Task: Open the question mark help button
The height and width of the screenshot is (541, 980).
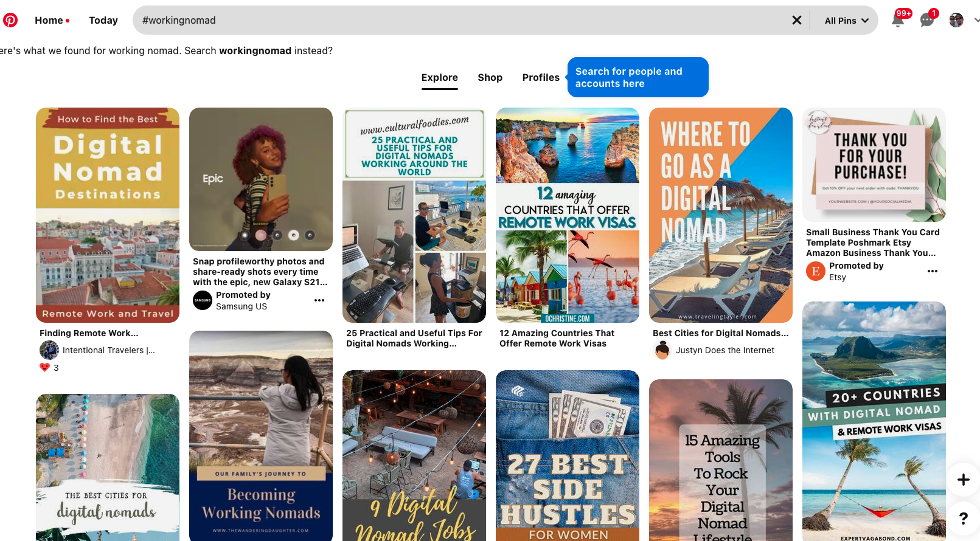Action: pyautogui.click(x=964, y=518)
